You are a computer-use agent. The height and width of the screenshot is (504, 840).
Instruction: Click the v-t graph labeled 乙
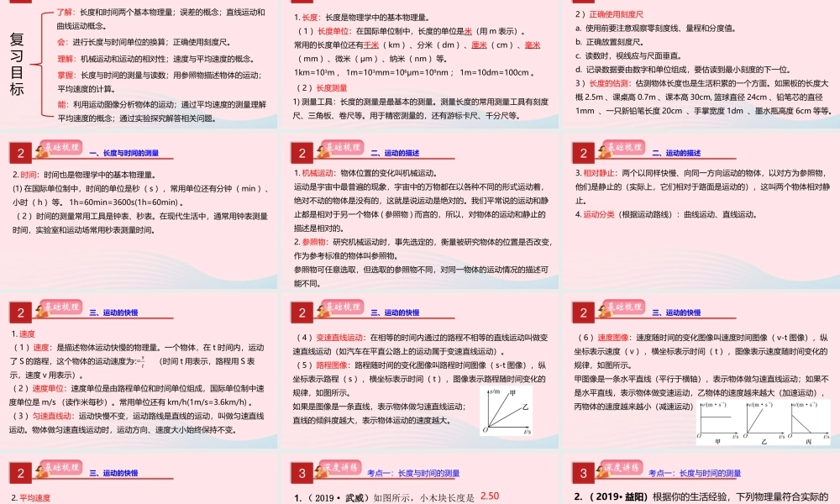(x=764, y=422)
